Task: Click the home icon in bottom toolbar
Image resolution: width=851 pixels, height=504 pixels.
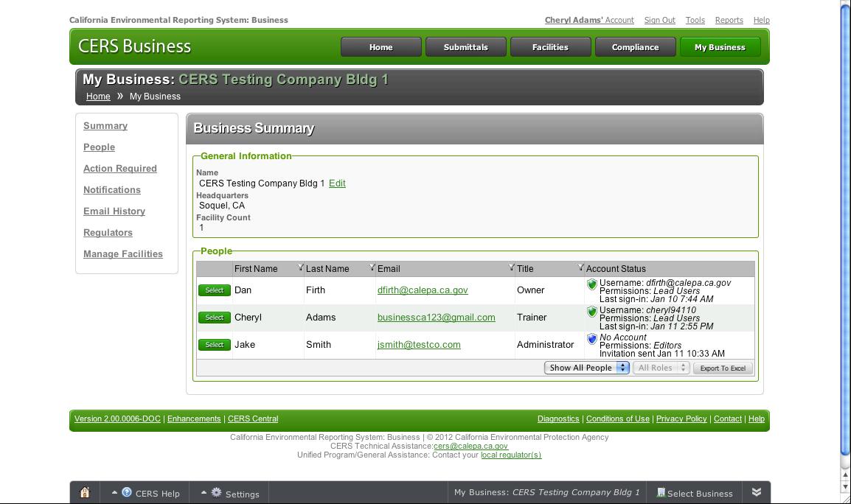Action: [85, 492]
